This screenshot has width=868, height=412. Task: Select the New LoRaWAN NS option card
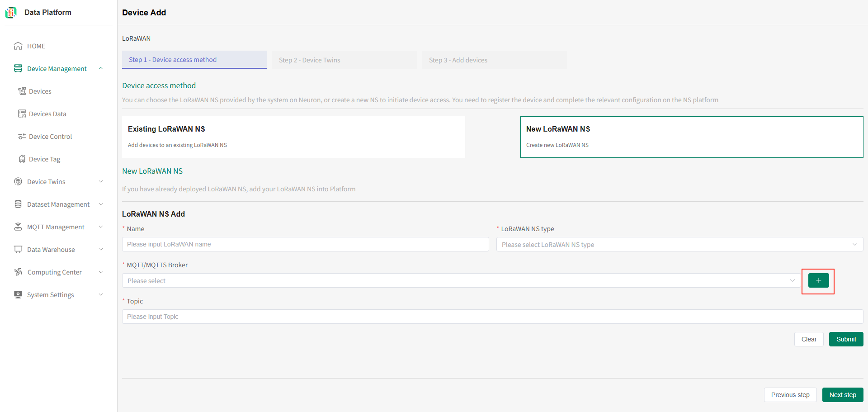pyautogui.click(x=691, y=137)
